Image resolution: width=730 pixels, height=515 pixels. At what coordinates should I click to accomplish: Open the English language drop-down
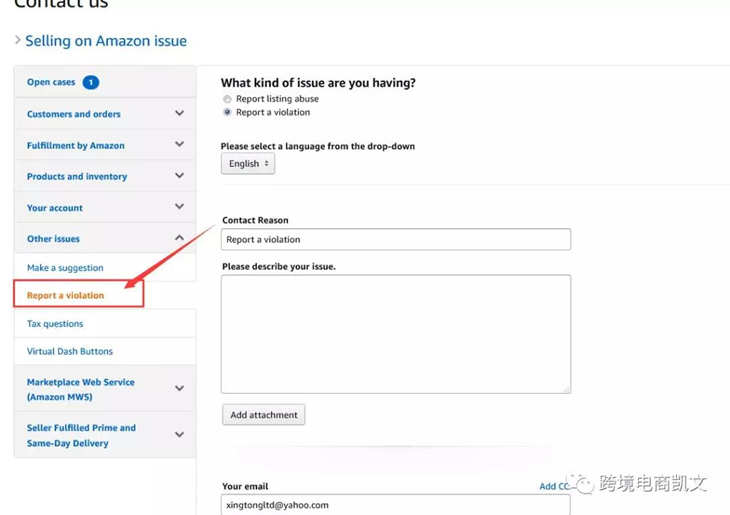click(248, 164)
